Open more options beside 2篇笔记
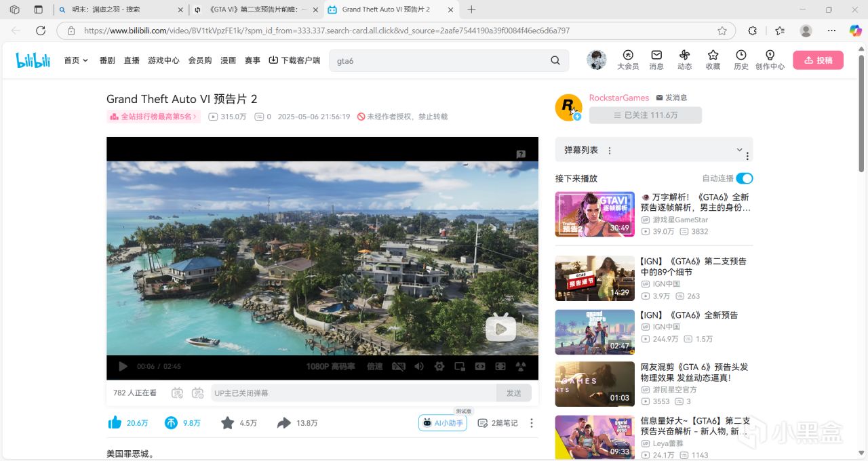Image resolution: width=868 pixels, height=461 pixels. (x=532, y=423)
